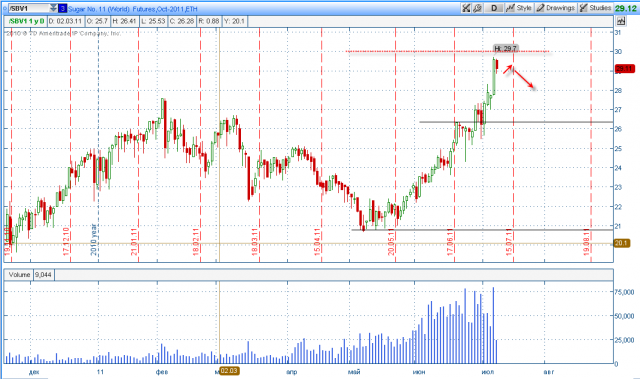Open chart settings wrench icon
The width and height of the screenshot is (640, 379).
tap(477, 8)
